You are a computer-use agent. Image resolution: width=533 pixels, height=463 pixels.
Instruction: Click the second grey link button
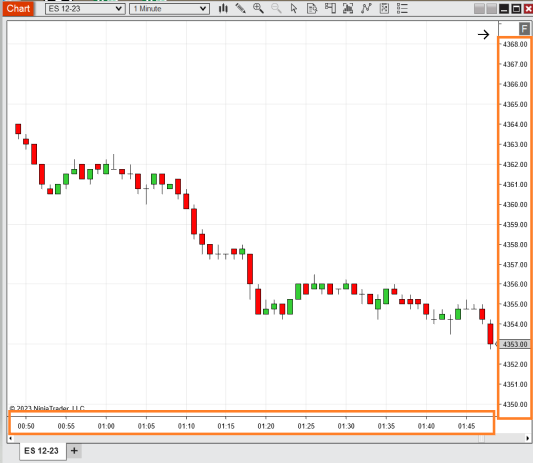[491, 9]
